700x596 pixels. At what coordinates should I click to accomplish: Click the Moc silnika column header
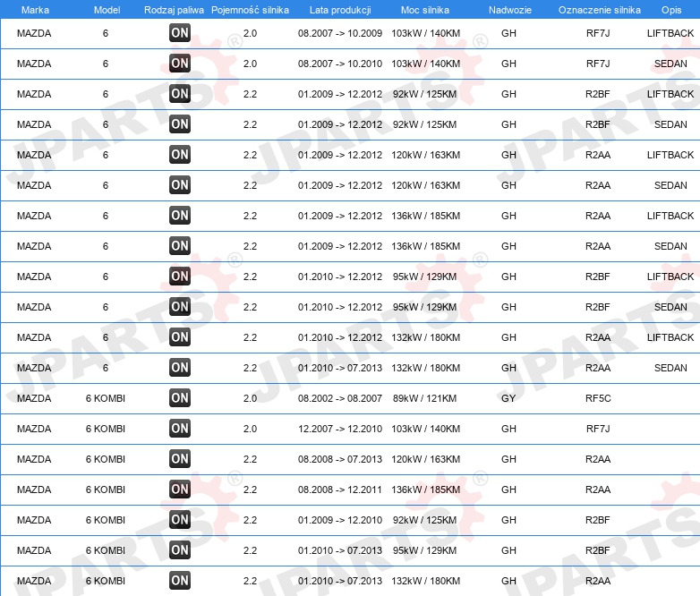[425, 10]
